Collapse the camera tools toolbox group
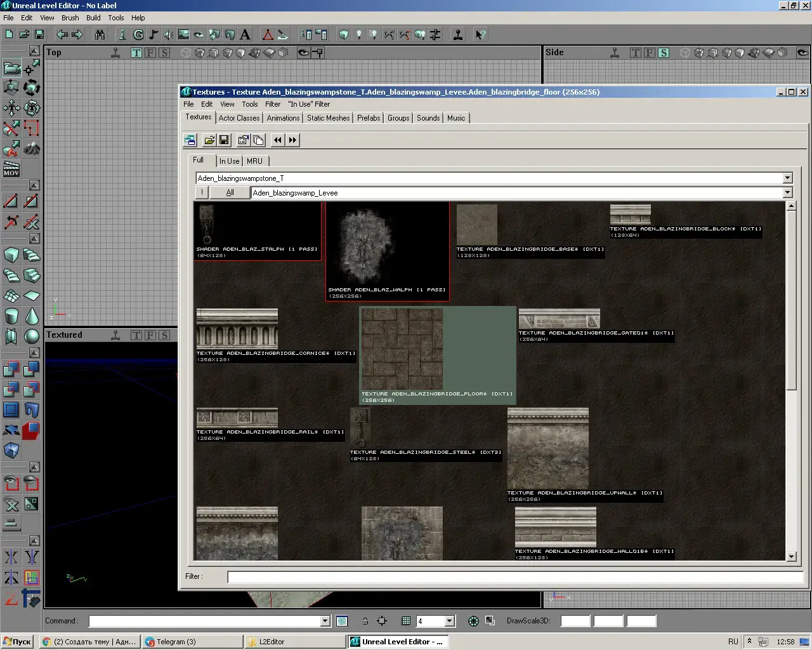Screen dimensions: 812x650 [x=34, y=50]
